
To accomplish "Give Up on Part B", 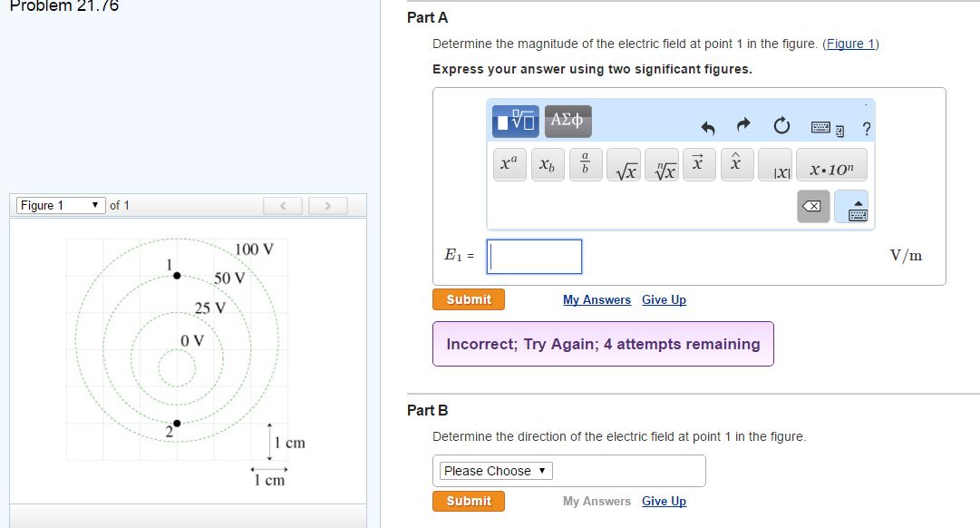I will [664, 501].
